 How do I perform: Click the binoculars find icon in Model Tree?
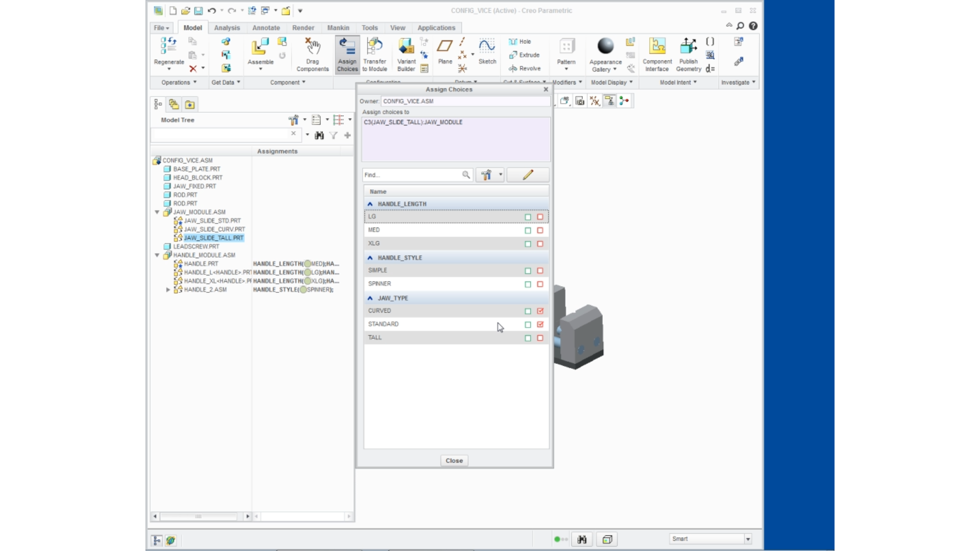[x=320, y=135]
